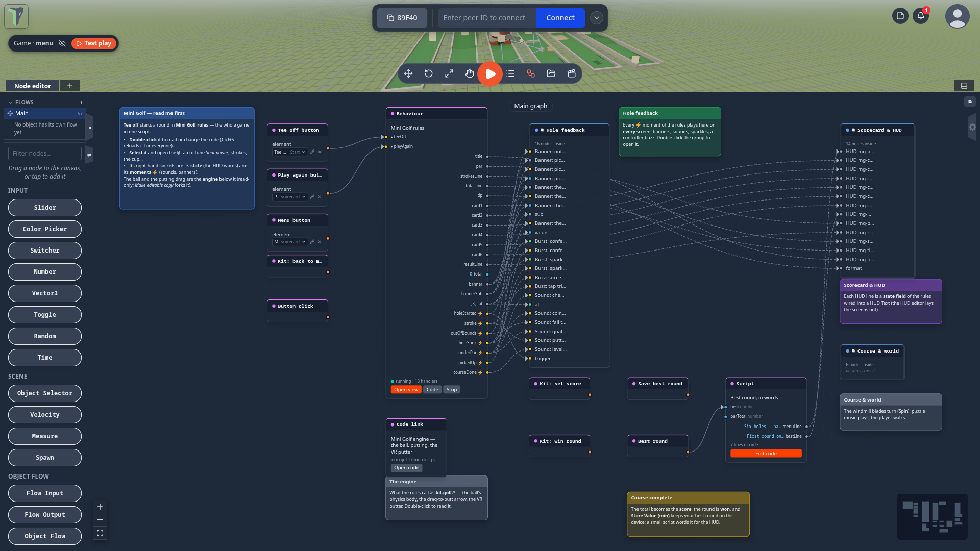The width and height of the screenshot is (980, 551).
Task: Collapse the left sidebar with arrow handle
Action: tap(89, 128)
